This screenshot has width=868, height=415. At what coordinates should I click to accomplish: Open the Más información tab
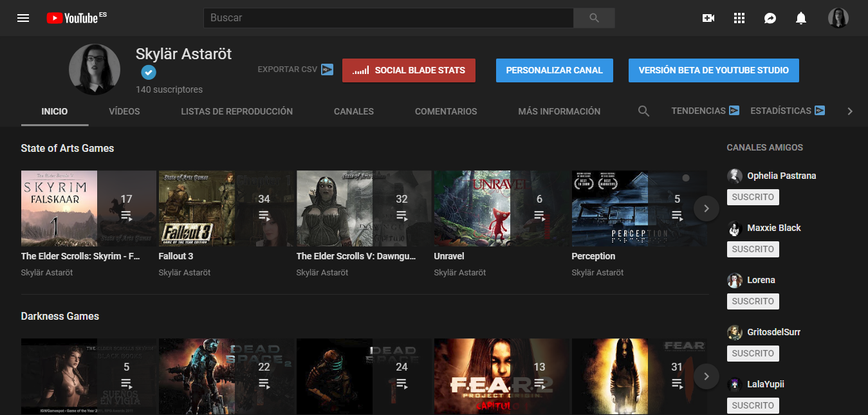pos(559,111)
